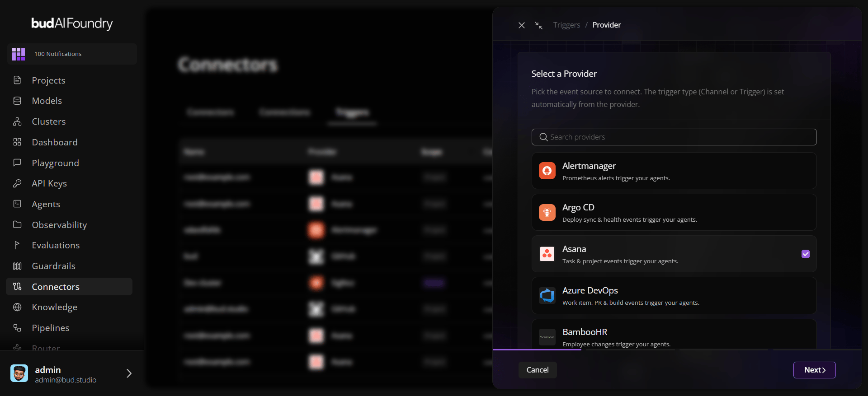Click the Clusters sidebar icon
This screenshot has width=868, height=396.
pos(17,121)
